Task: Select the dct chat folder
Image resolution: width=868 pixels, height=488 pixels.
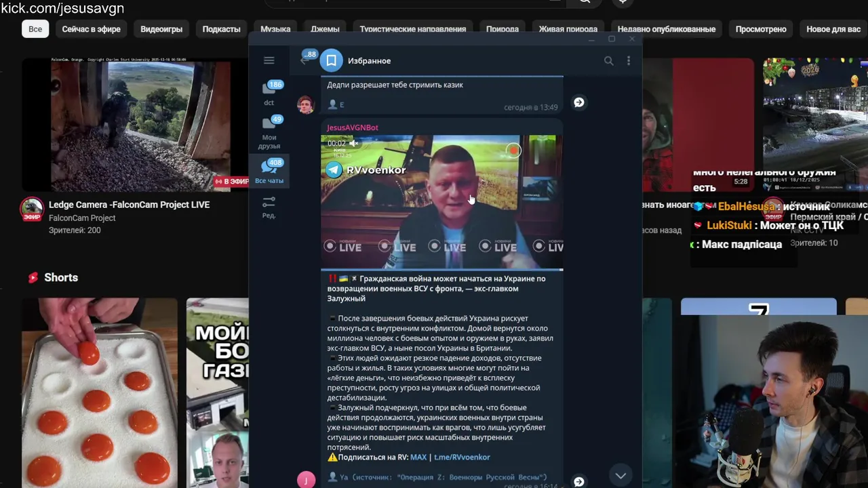Action: click(x=269, y=94)
